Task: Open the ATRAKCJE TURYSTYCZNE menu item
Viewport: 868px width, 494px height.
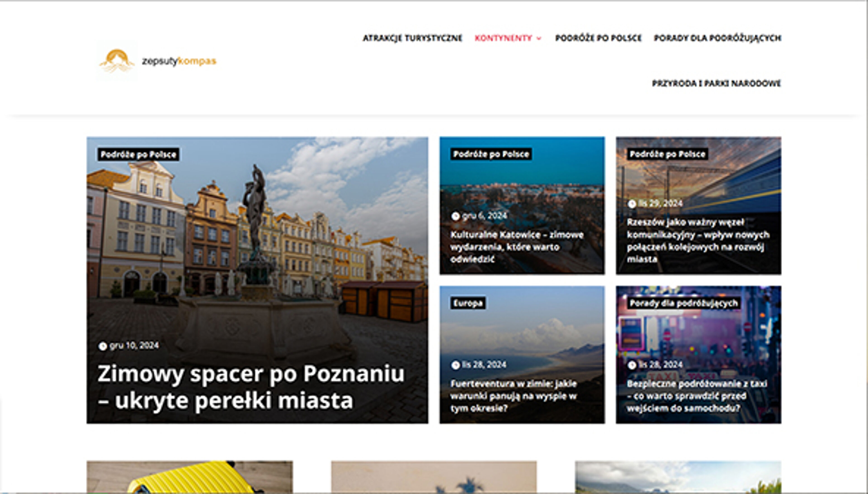Action: click(412, 38)
